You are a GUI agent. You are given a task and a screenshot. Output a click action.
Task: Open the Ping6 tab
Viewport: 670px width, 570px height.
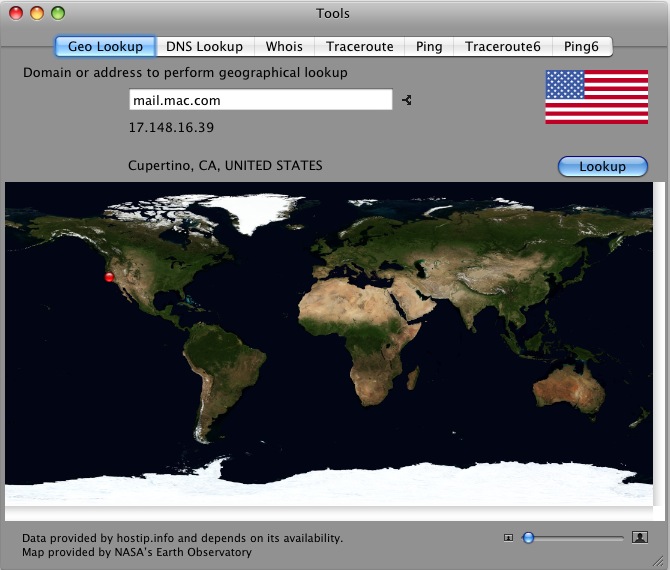coord(581,46)
